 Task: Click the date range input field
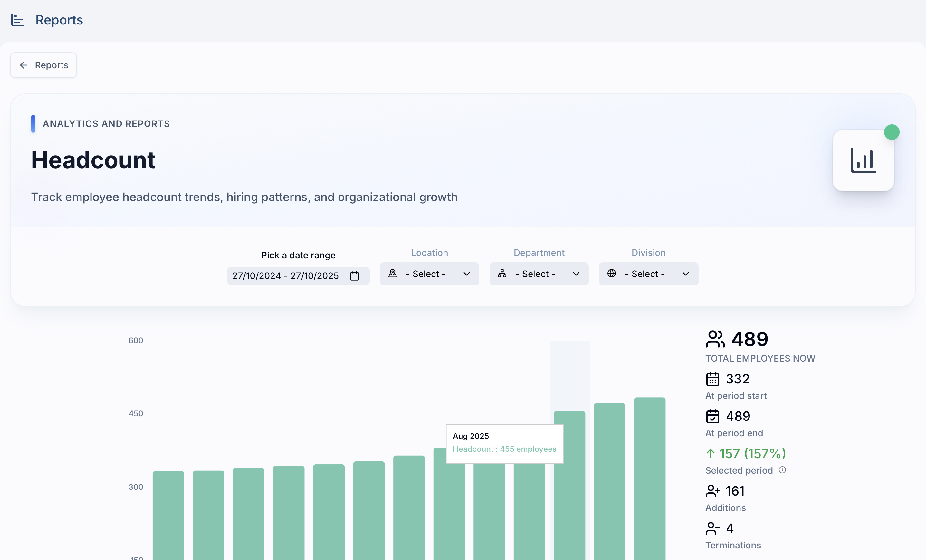pyautogui.click(x=286, y=276)
